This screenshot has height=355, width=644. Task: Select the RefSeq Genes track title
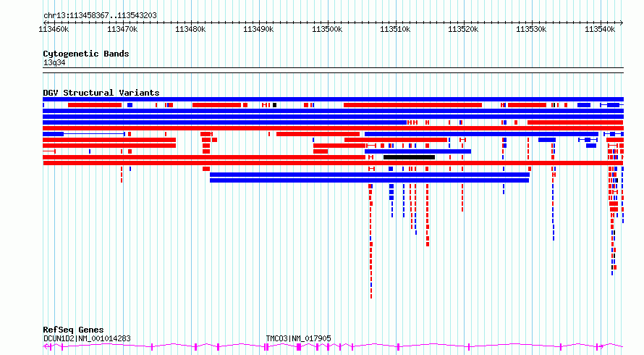point(73,330)
